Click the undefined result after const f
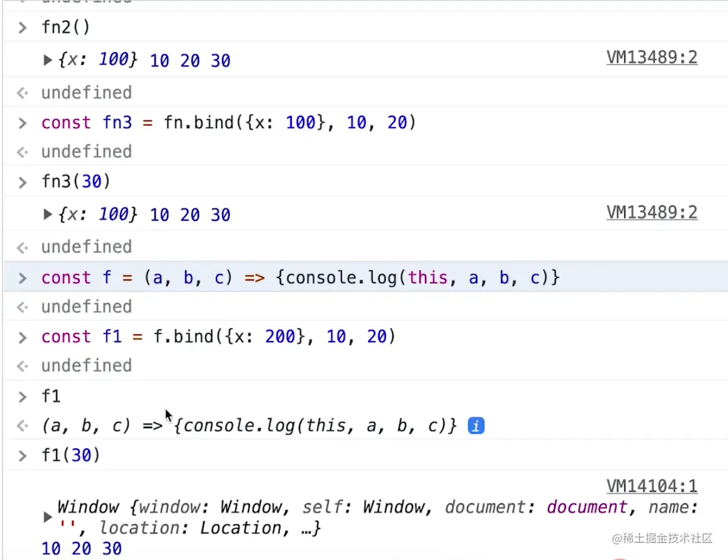Screen dimensions: 728x560 tap(87, 306)
